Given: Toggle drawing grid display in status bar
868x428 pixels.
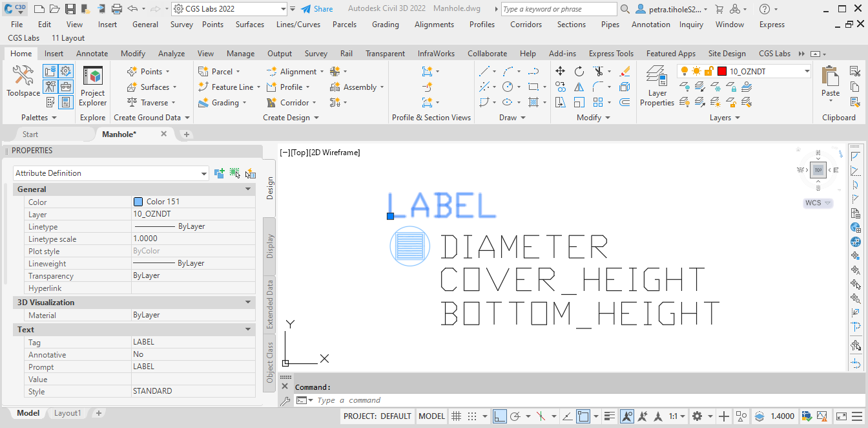Looking at the screenshot, I should pyautogui.click(x=456, y=416).
